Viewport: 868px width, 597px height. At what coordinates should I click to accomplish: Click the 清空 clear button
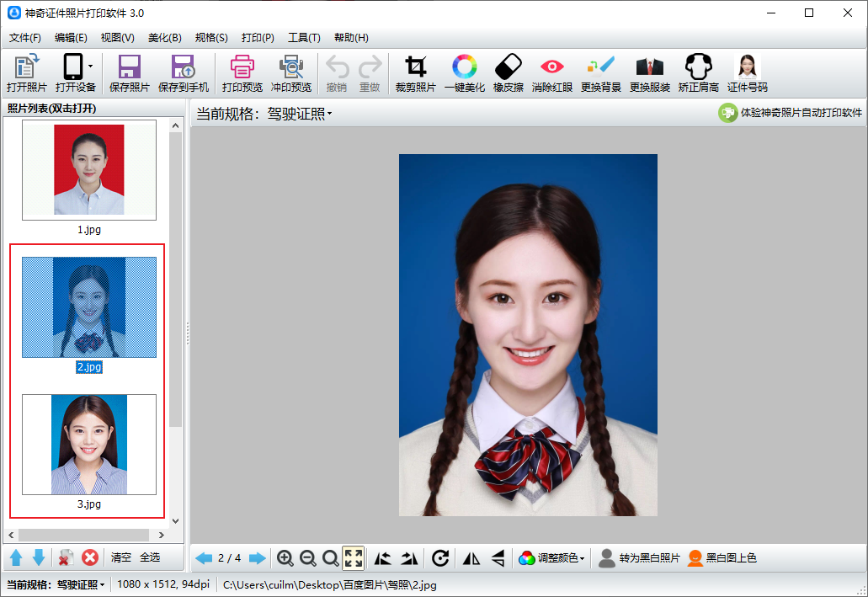pos(120,557)
